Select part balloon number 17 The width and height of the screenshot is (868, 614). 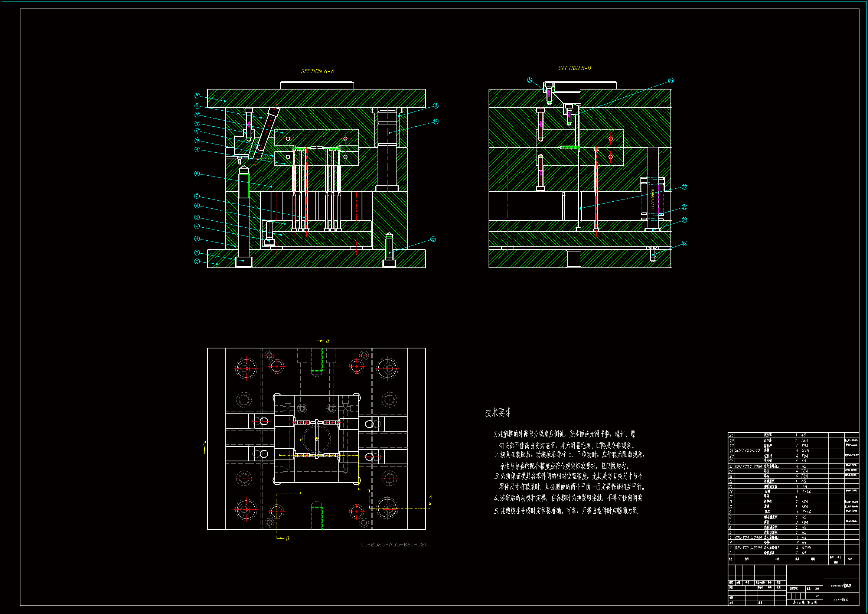pyautogui.click(x=435, y=121)
